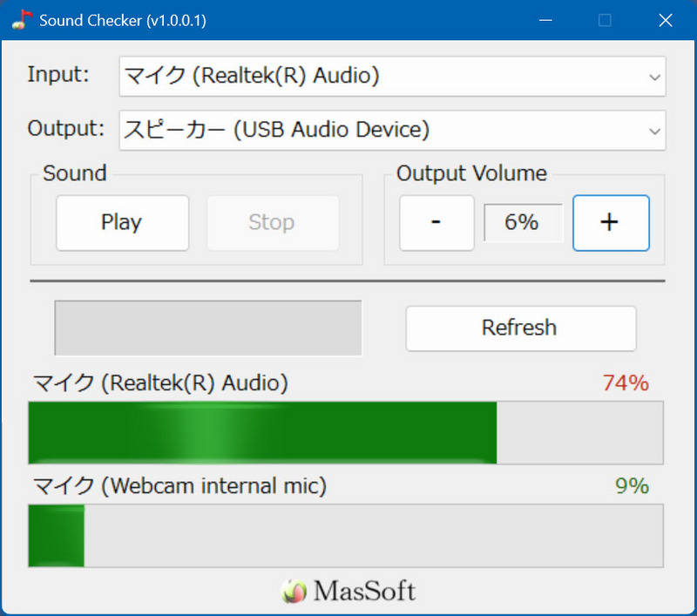Select the Webcam internal mic label
This screenshot has height=616, width=697.
179,486
